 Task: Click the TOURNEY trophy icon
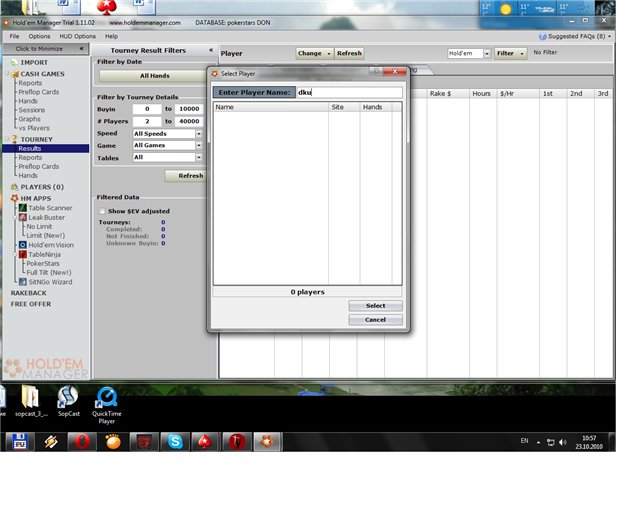coord(14,139)
